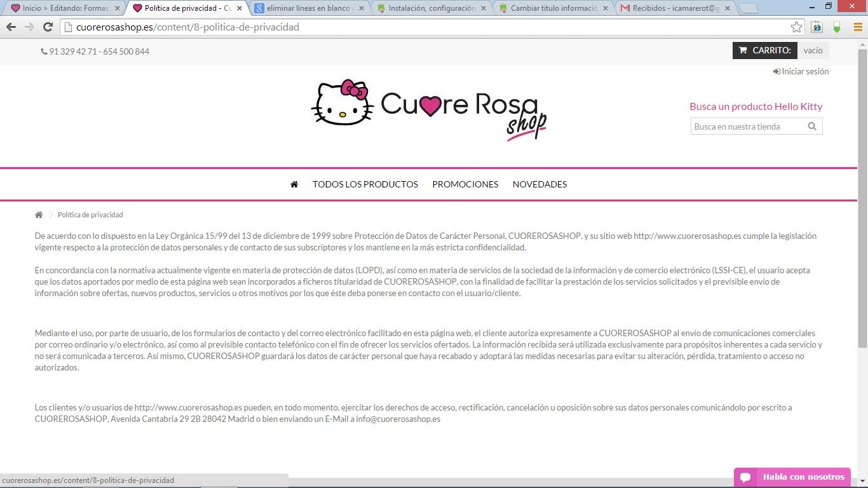Open PROMOCIONES menu item
This screenshot has width=868, height=488.
[x=465, y=184]
